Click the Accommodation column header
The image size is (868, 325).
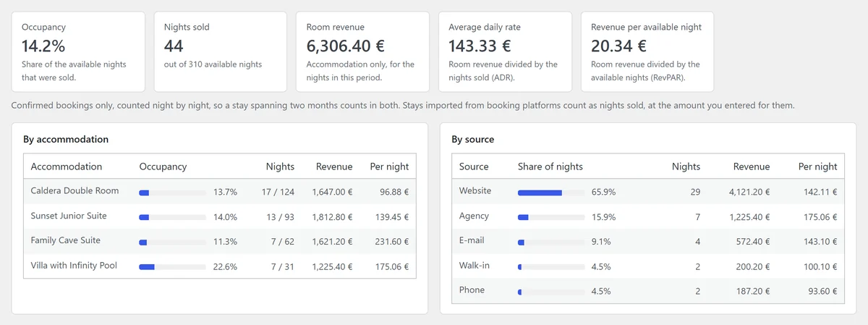[x=67, y=166]
